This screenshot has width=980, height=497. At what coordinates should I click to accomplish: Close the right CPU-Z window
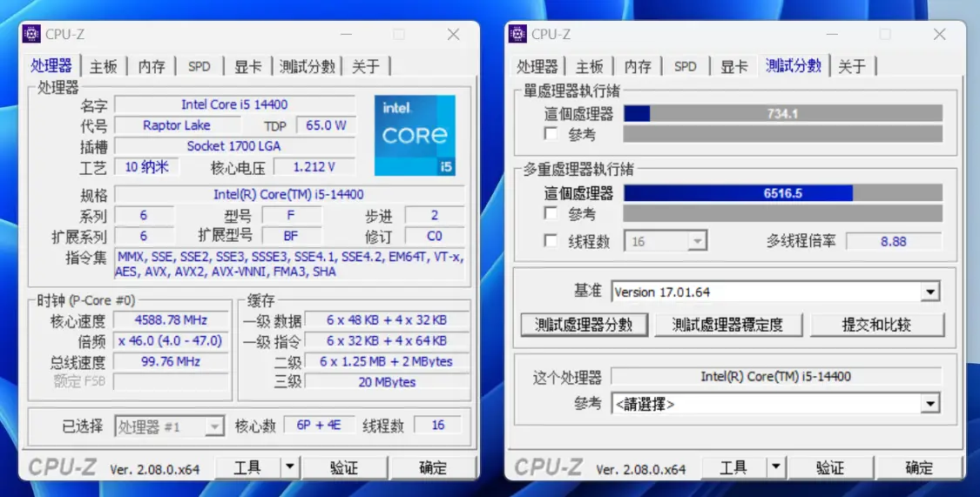[939, 34]
